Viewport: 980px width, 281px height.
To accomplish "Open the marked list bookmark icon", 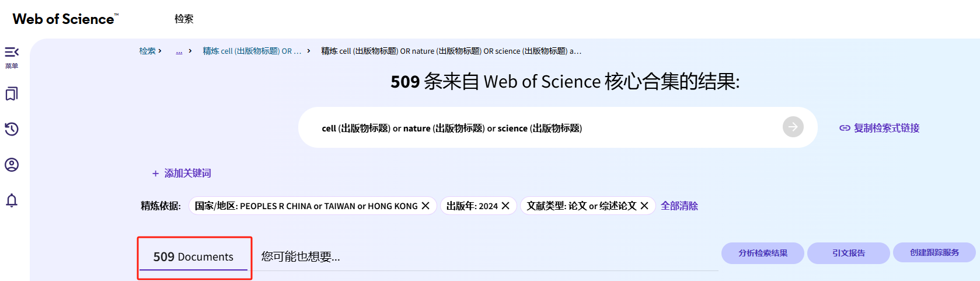I will click(12, 93).
